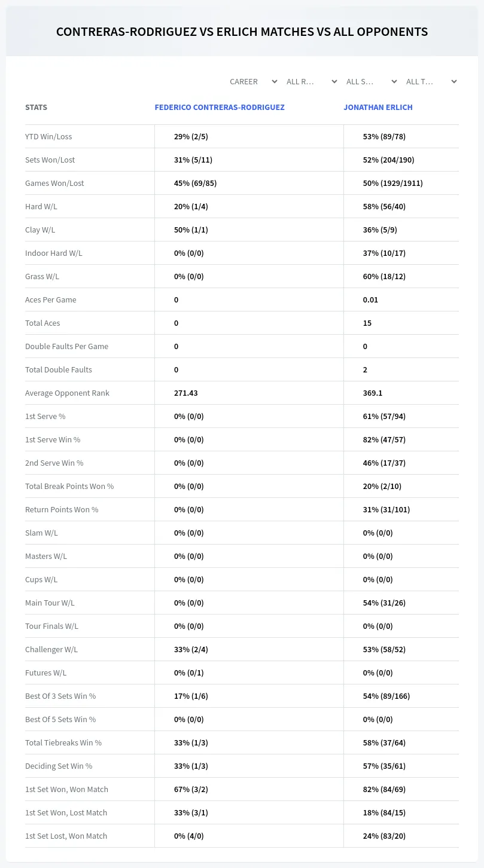This screenshot has width=484, height=868.
Task: Click the STATS column header
Action: coord(36,108)
